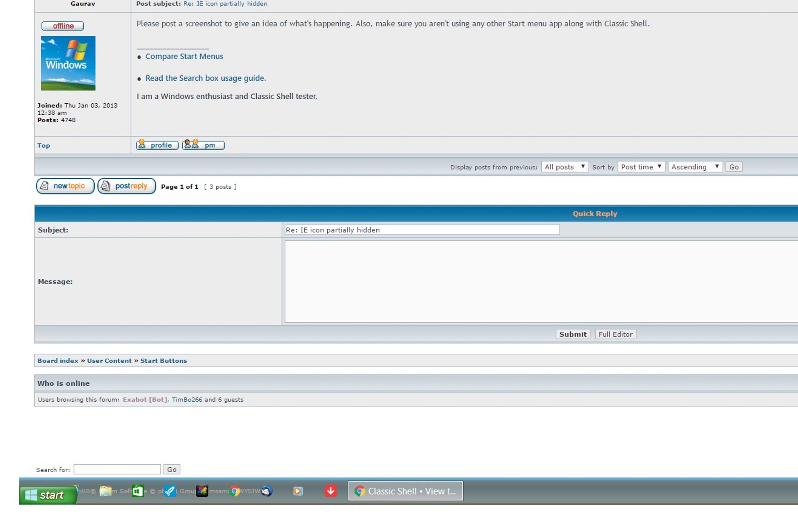The height and width of the screenshot is (532, 798).
Task: Open Thunderbird mail from the taskbar
Action: [x=267, y=491]
